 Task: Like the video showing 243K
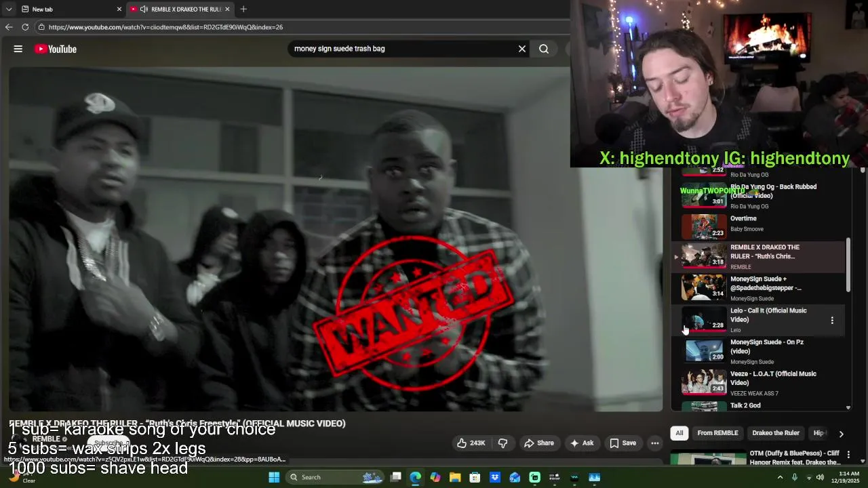[x=472, y=443]
